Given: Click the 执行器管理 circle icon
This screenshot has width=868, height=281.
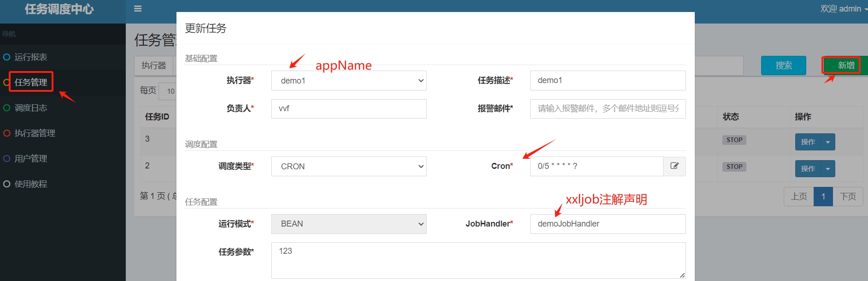Looking at the screenshot, I should (6, 133).
